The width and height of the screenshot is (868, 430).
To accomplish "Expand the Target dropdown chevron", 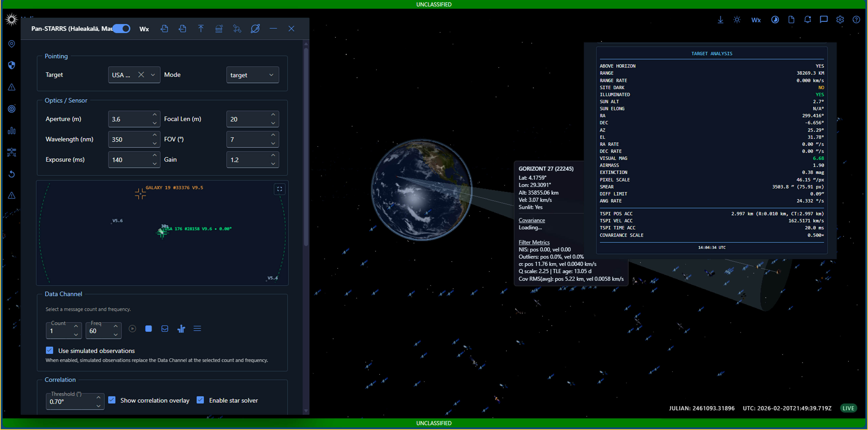I will tap(153, 75).
